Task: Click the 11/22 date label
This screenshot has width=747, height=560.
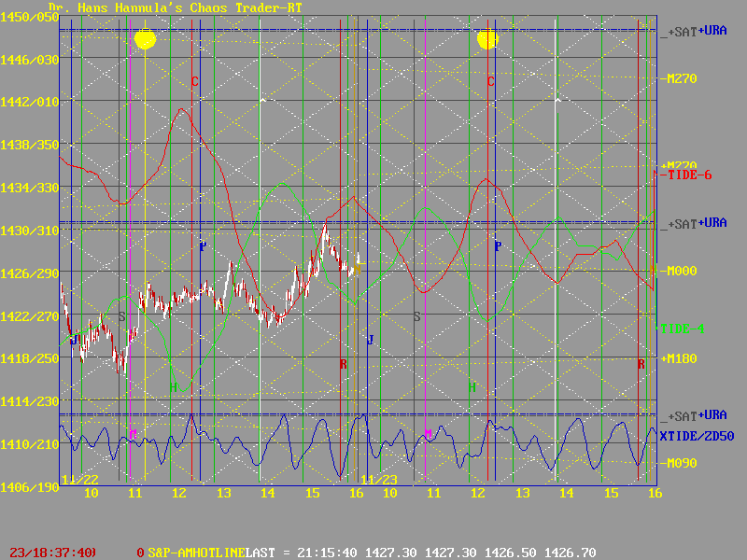Action: [80, 480]
